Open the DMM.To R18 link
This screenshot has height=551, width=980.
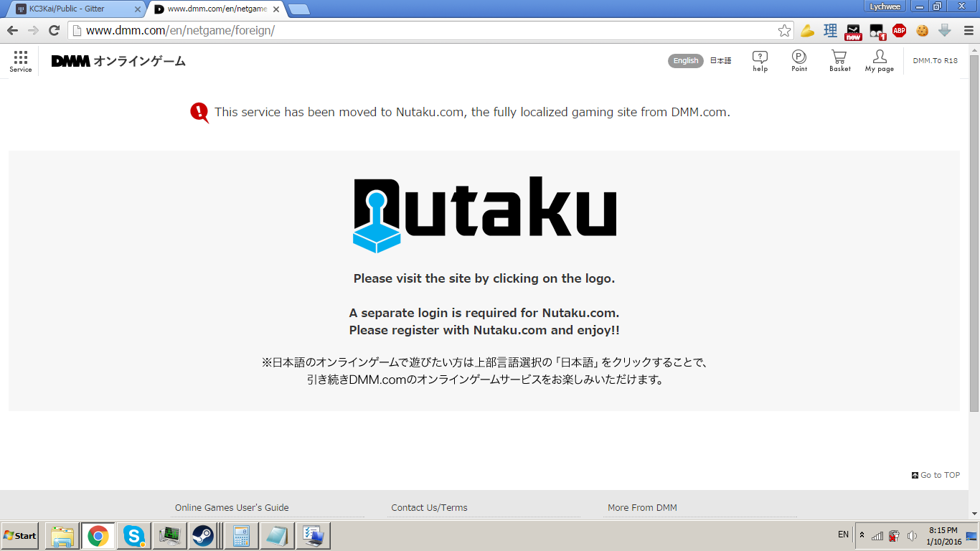tap(935, 61)
